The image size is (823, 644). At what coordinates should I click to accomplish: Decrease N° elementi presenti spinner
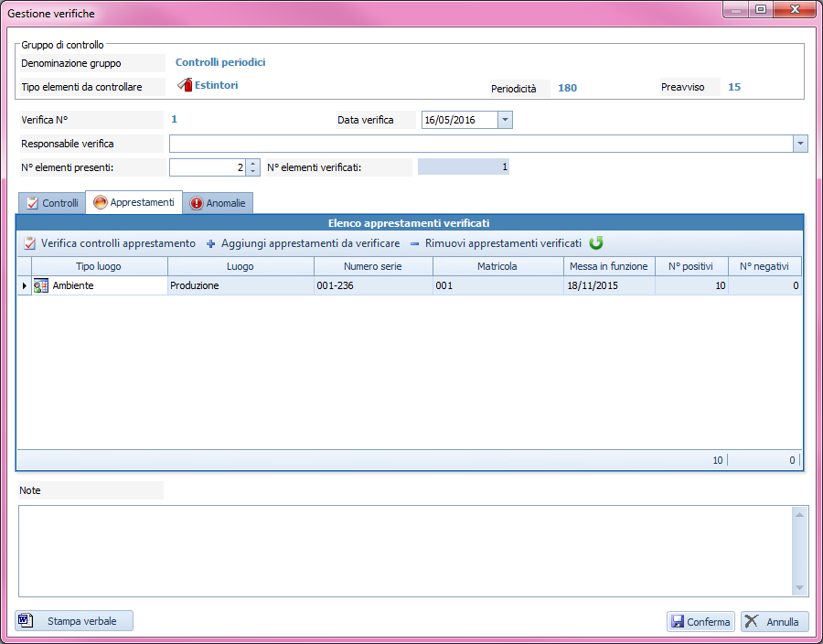[x=253, y=171]
